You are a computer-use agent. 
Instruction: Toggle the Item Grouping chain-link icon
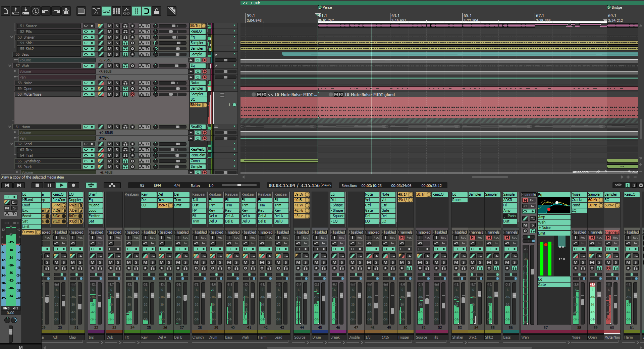[106, 11]
